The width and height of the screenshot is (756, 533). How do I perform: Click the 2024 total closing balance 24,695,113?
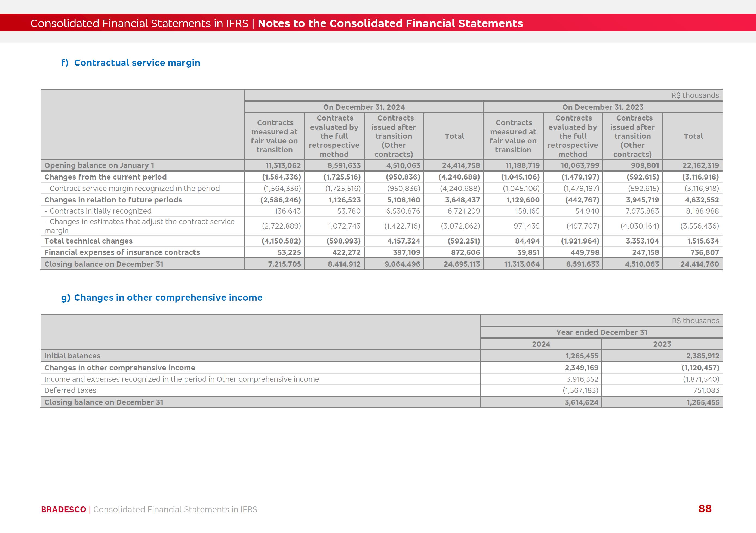(x=461, y=264)
